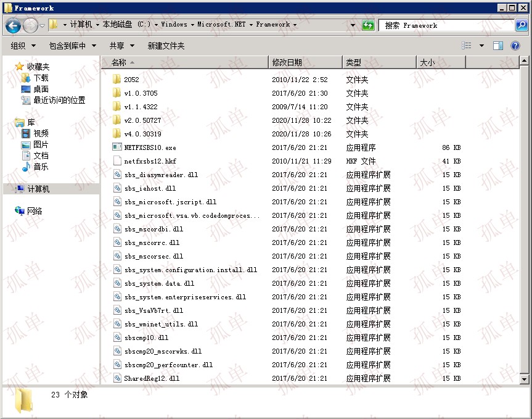Select the sbs_mscorrc.dll file icon
The width and height of the screenshot is (532, 419).
pos(117,242)
